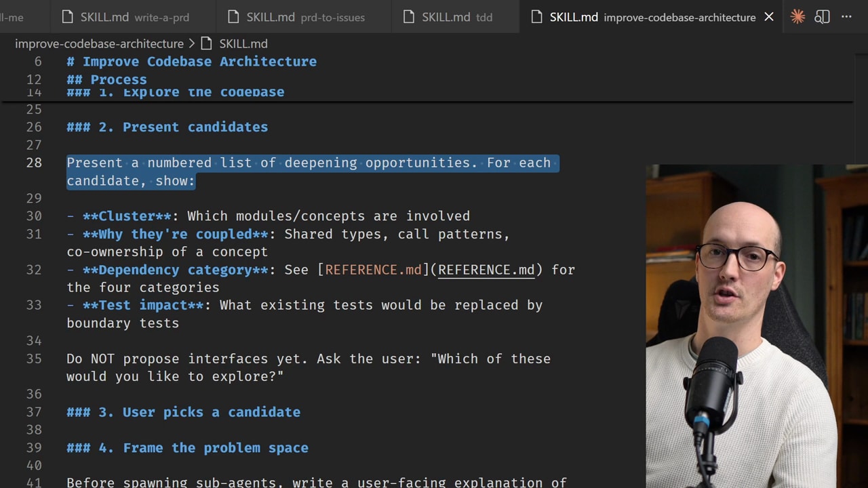Open the More Actions ellipsis menu
Viewport: 868px width, 488px height.
[x=846, y=17]
